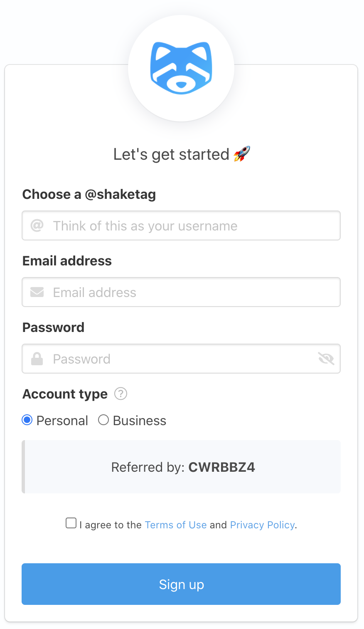Click the envelope icon in the email field
Image resolution: width=364 pixels, height=629 pixels.
[37, 292]
